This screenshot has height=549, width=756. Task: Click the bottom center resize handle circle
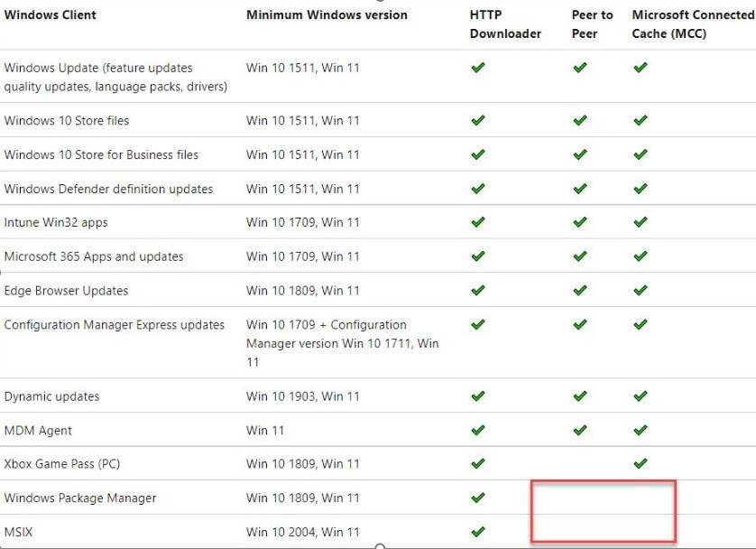click(380, 546)
